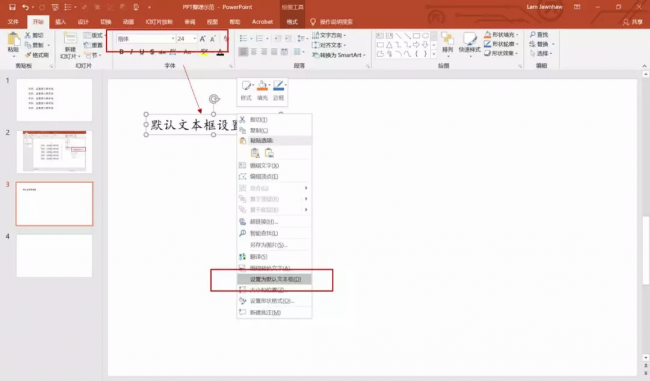Toggle Italic formatting
650x381 pixels.
[x=131, y=52]
